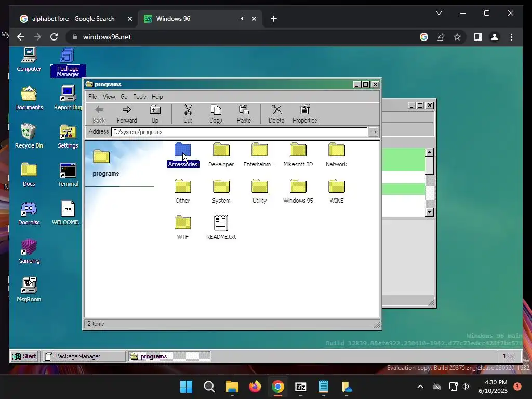Open the WTF folder
This screenshot has width=532, height=399.
[x=182, y=228]
